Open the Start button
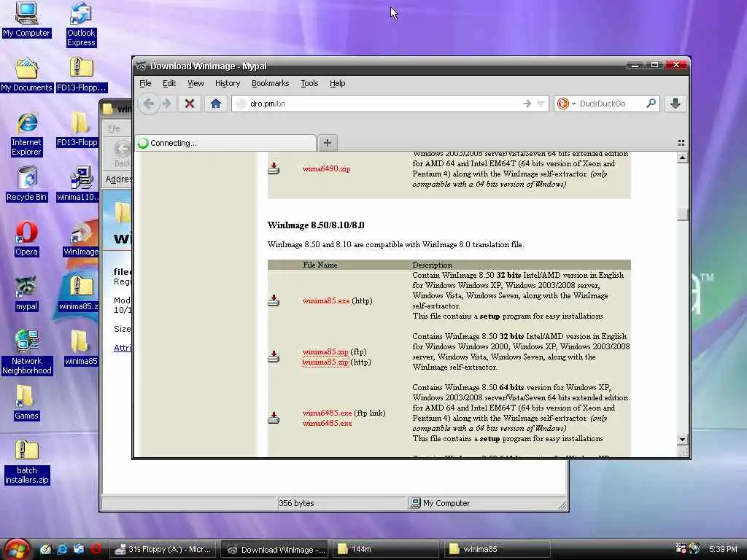The height and width of the screenshot is (560, 747). [18, 550]
